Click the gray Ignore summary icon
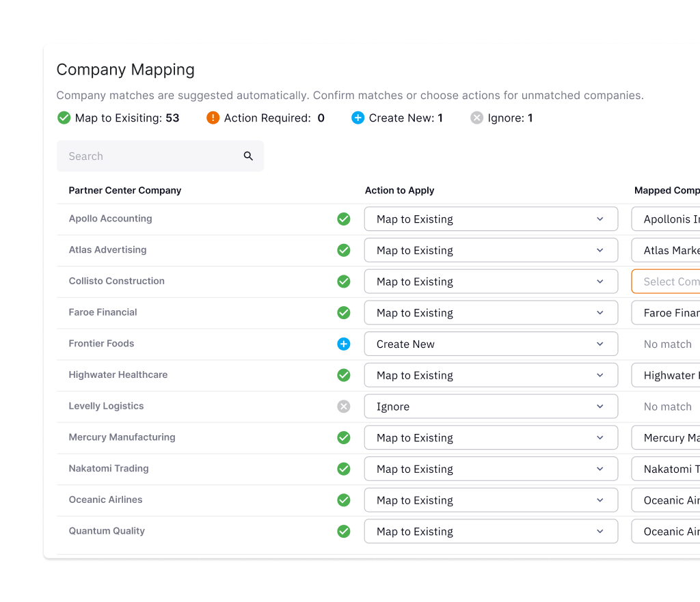This screenshot has height=602, width=700. pos(476,118)
